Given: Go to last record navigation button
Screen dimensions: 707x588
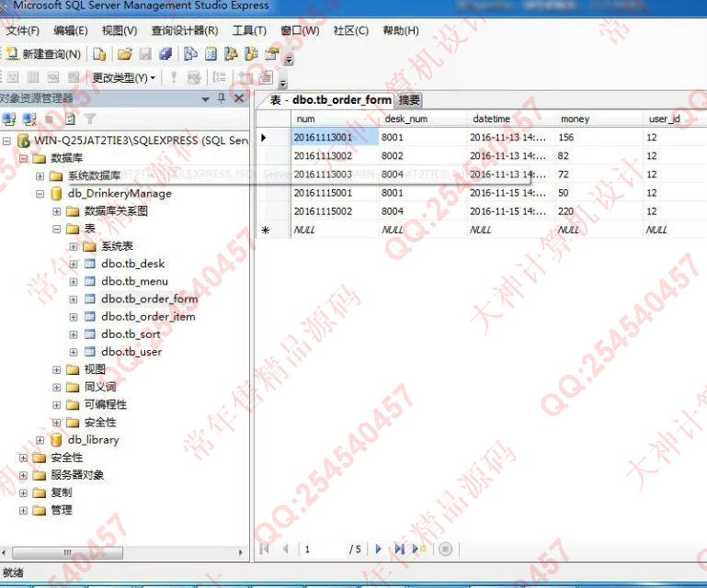Looking at the screenshot, I should [399, 548].
